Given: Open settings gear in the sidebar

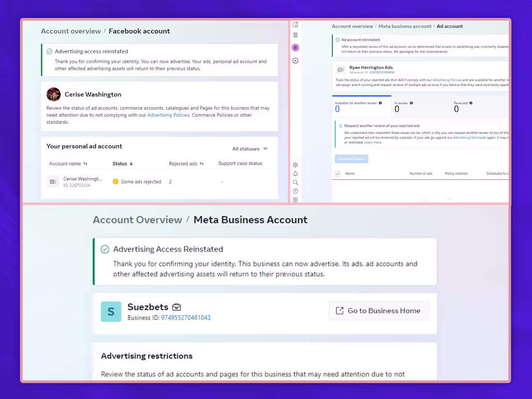Looking at the screenshot, I should click(x=296, y=165).
